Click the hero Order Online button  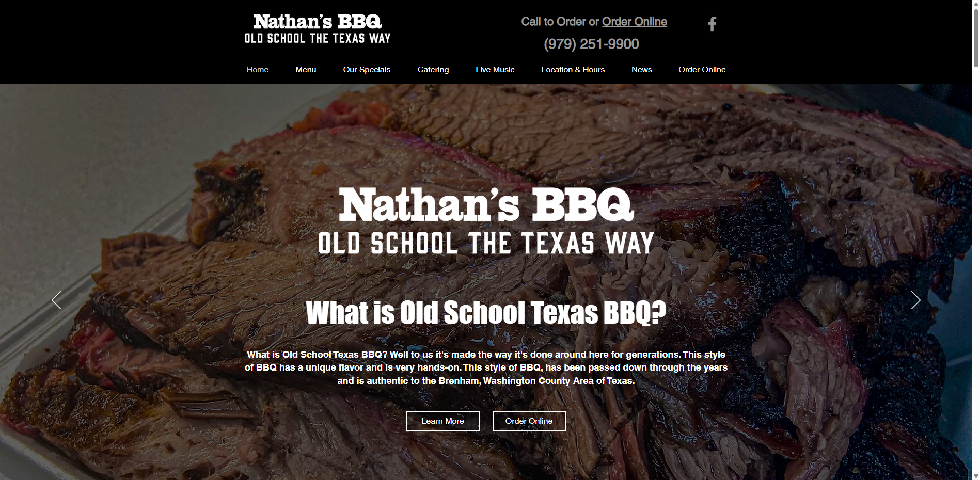(x=529, y=421)
